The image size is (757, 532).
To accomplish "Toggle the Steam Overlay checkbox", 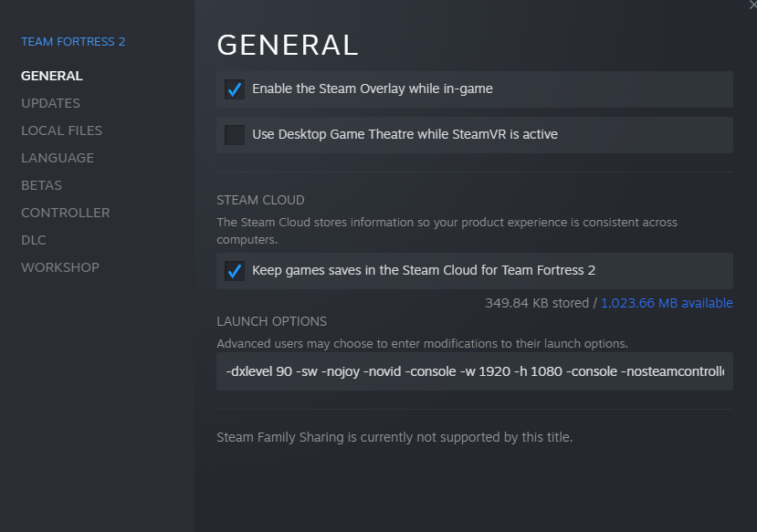I will click(x=235, y=89).
